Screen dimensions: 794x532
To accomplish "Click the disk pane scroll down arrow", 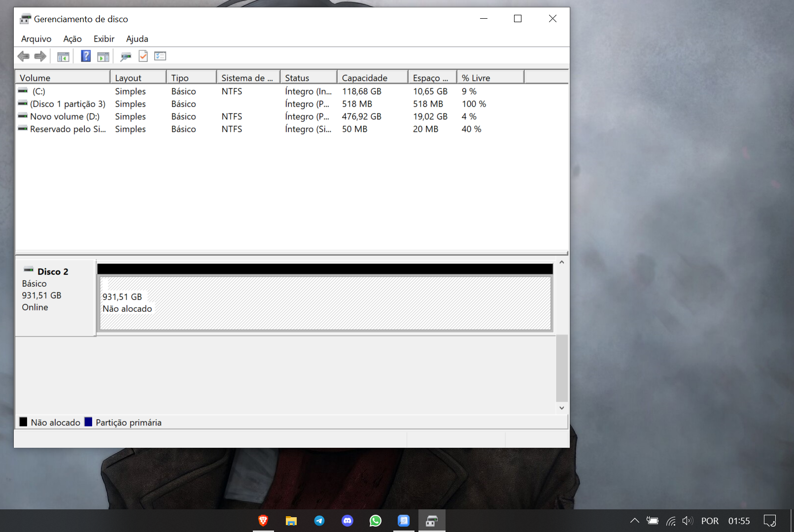I will pyautogui.click(x=562, y=408).
